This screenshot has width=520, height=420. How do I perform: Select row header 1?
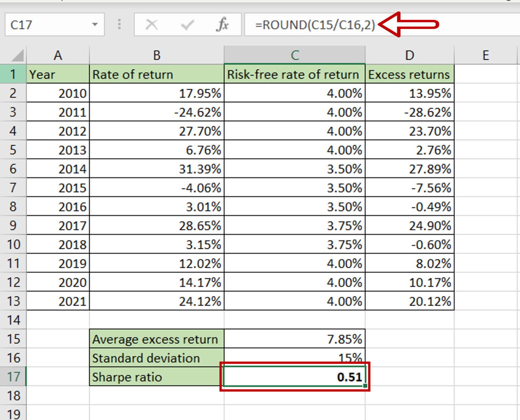click(x=14, y=75)
